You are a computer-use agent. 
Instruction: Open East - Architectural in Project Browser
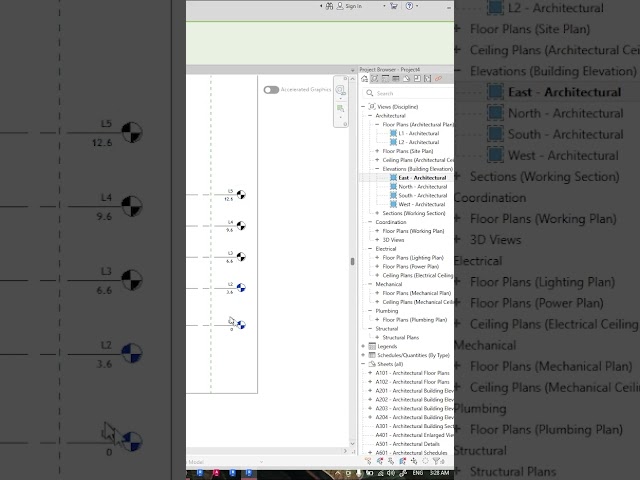tap(422, 178)
